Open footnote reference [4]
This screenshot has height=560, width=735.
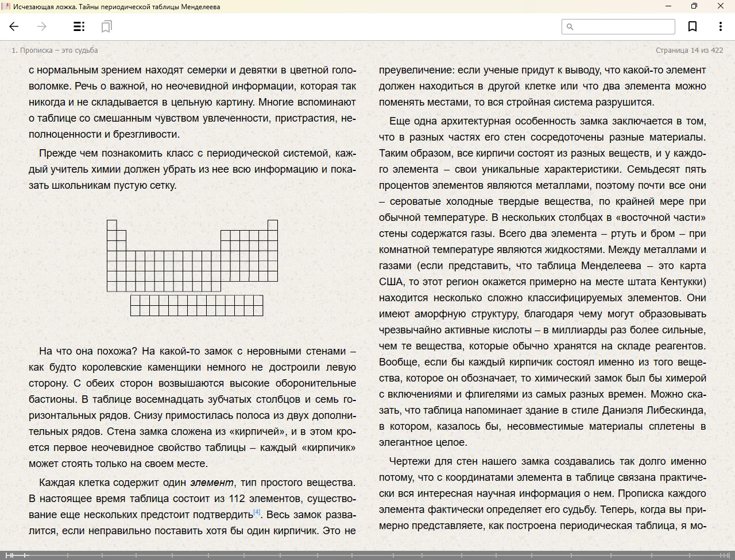point(257,512)
